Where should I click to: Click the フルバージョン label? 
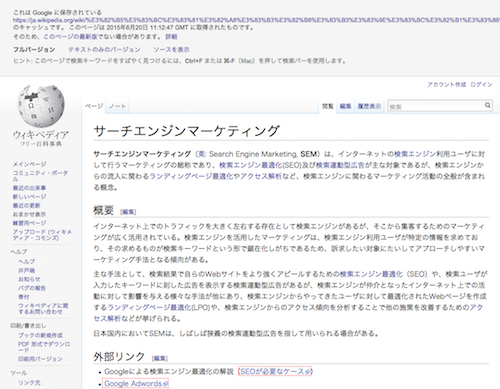pyautogui.click(x=34, y=49)
